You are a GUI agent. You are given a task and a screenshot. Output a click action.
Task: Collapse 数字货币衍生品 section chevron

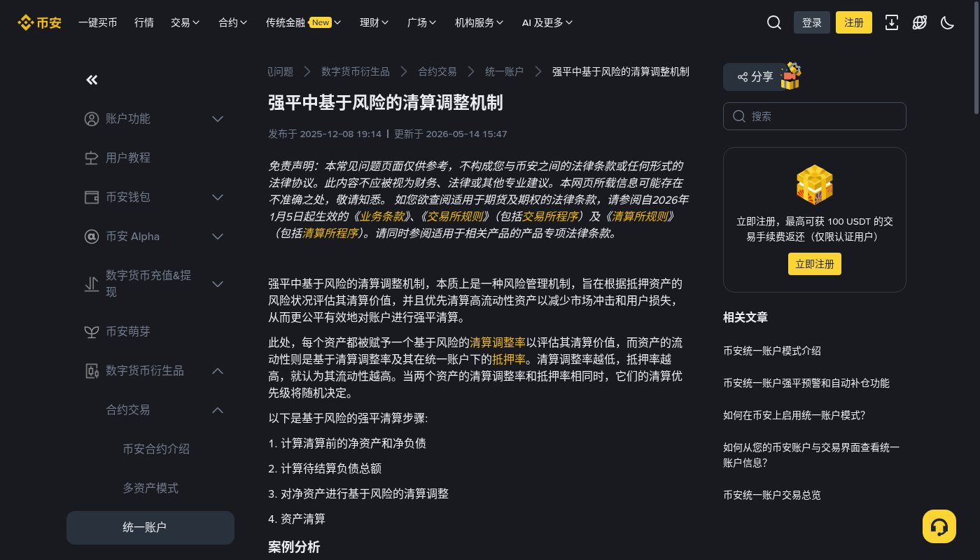point(218,371)
